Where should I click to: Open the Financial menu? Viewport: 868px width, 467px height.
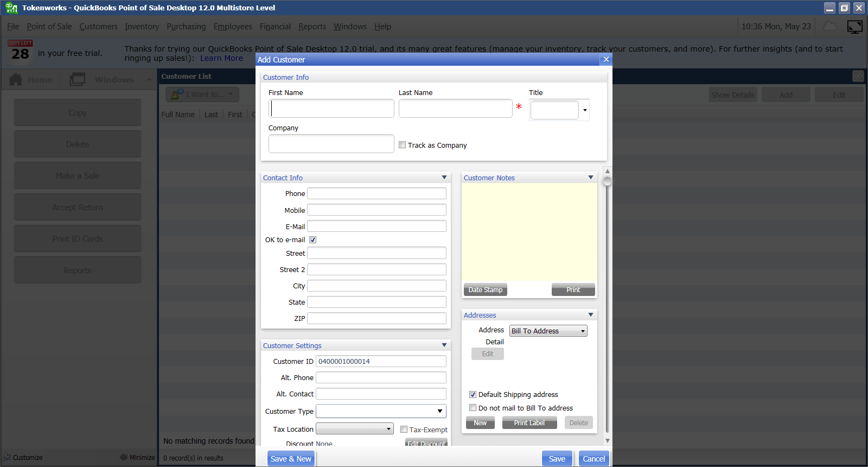pyautogui.click(x=275, y=27)
